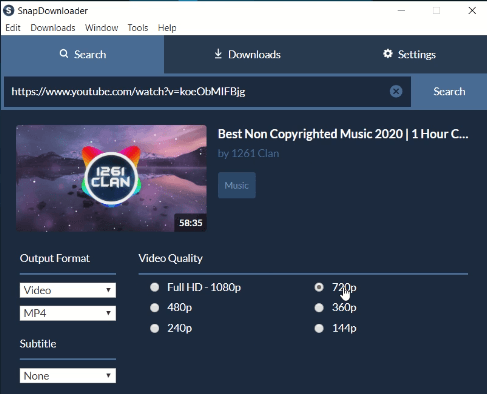Image resolution: width=487 pixels, height=394 pixels.
Task: Open the Tools menu
Action: pos(138,28)
